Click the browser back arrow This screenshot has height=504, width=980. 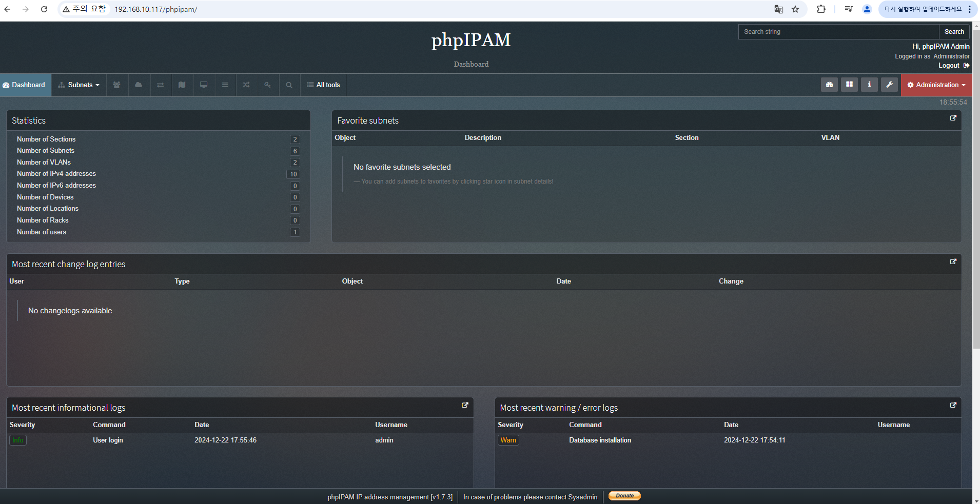tap(8, 9)
